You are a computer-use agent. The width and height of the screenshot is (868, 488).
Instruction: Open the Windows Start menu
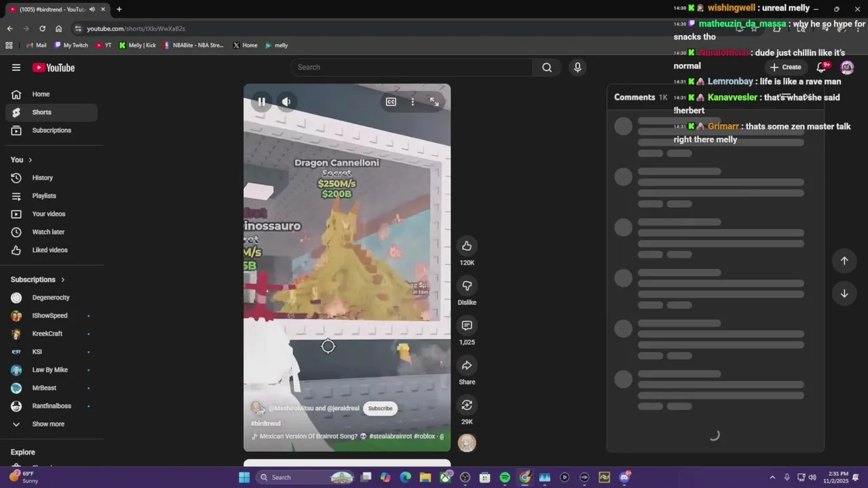[244, 477]
